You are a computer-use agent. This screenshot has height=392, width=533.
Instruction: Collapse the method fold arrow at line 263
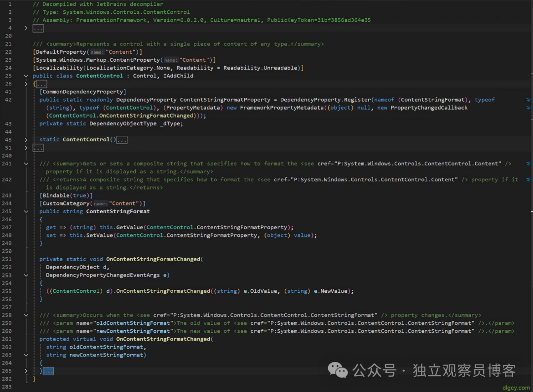tap(26, 355)
